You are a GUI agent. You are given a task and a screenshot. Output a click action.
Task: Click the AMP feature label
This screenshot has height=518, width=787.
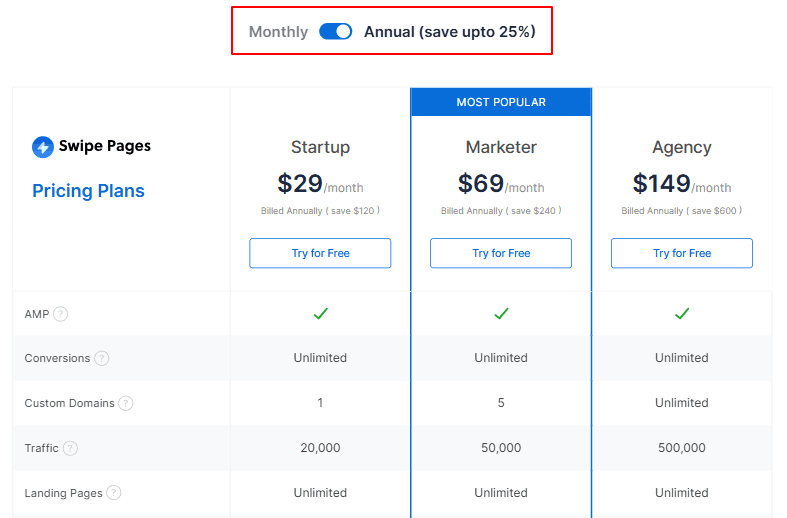click(x=37, y=314)
